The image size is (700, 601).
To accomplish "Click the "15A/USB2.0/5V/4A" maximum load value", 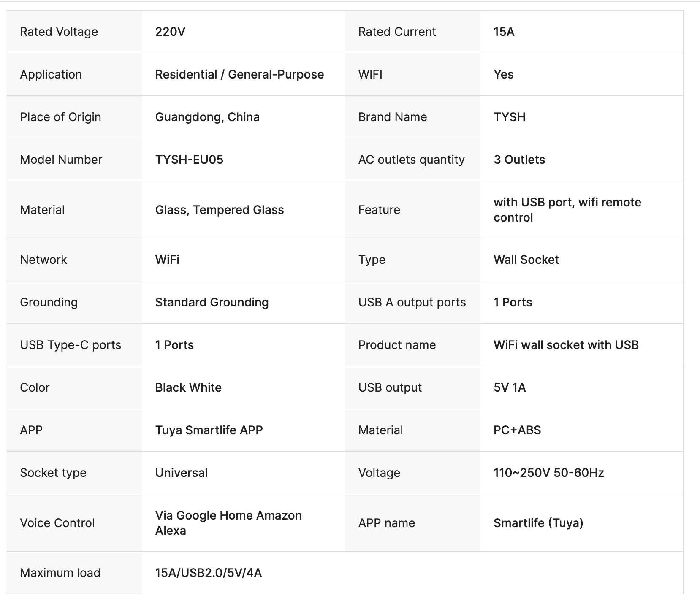I will pos(209,573).
